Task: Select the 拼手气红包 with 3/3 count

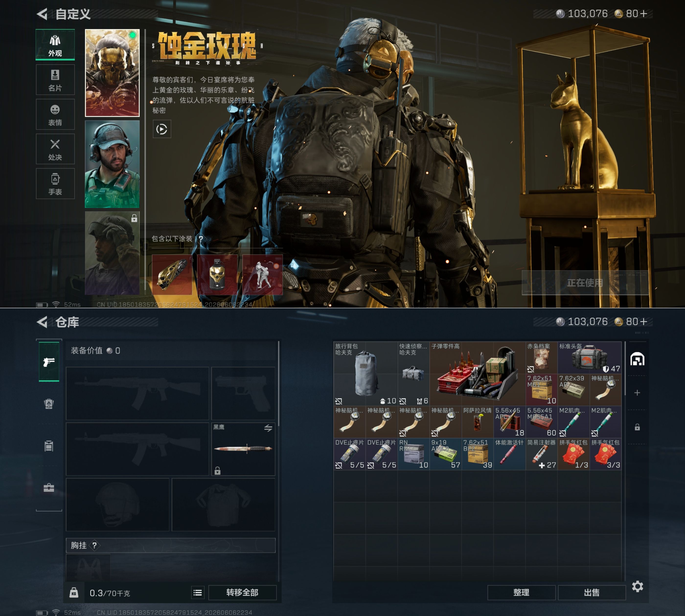Action: 606,454
